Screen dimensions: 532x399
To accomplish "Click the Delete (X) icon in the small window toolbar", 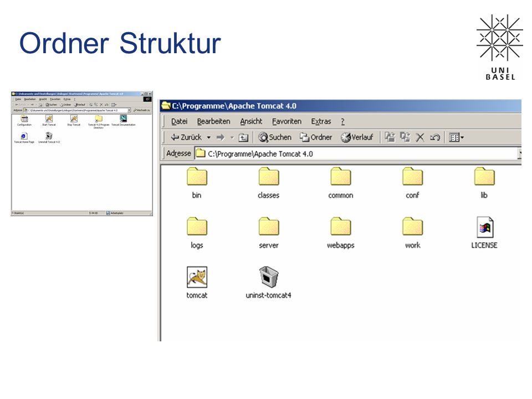I will point(101,105).
